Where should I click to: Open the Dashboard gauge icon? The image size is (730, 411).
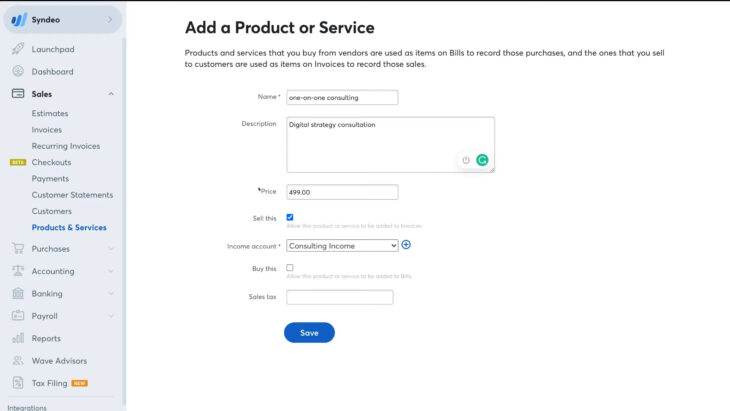tap(18, 71)
